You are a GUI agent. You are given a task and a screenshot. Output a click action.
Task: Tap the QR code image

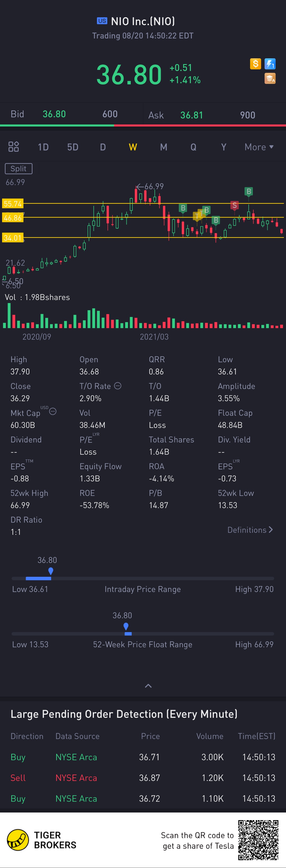258,840
